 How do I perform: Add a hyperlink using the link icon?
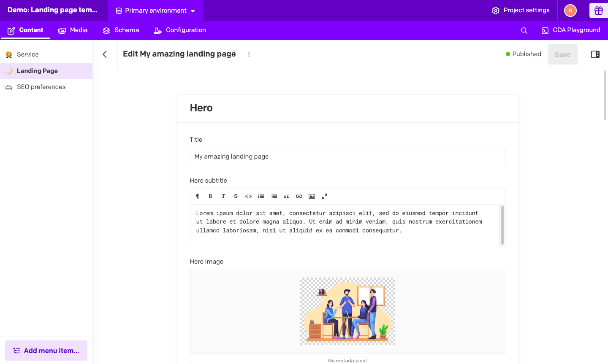point(299,196)
